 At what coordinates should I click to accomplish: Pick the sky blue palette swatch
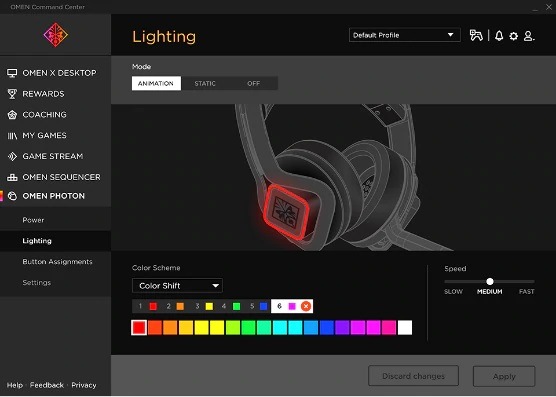click(311, 328)
